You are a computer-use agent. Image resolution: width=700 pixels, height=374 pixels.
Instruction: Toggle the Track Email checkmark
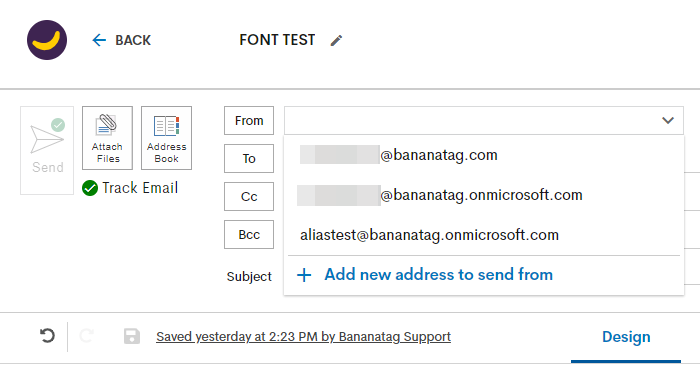tap(90, 188)
